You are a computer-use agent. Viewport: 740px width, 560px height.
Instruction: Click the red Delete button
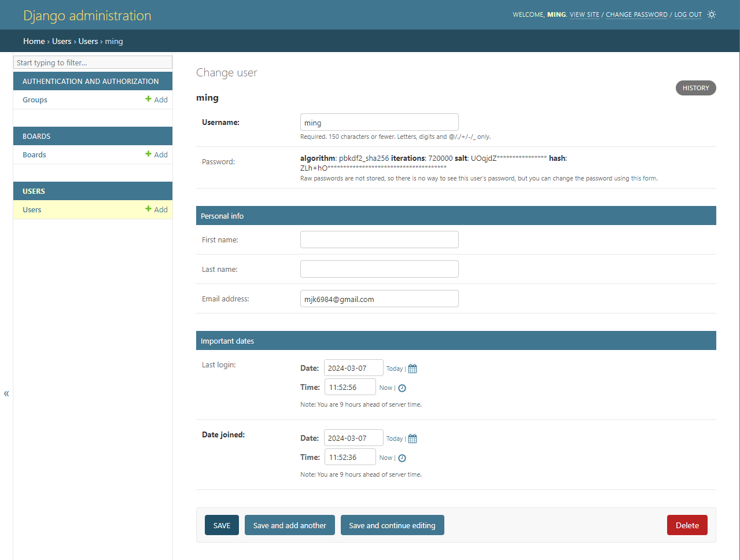(x=687, y=525)
